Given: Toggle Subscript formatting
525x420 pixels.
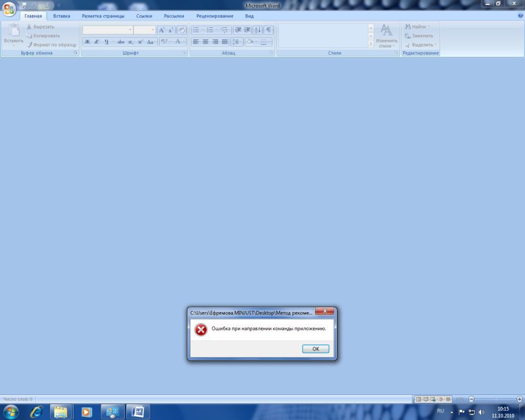Looking at the screenshot, I should pos(131,42).
